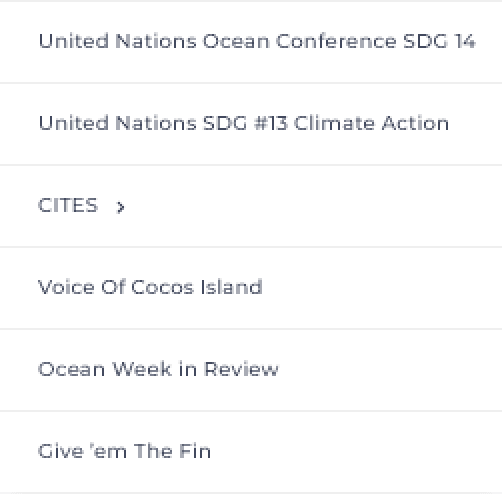This screenshot has height=494, width=502.
Task: Show CITES sub-items via the chevron
Action: pos(120,207)
